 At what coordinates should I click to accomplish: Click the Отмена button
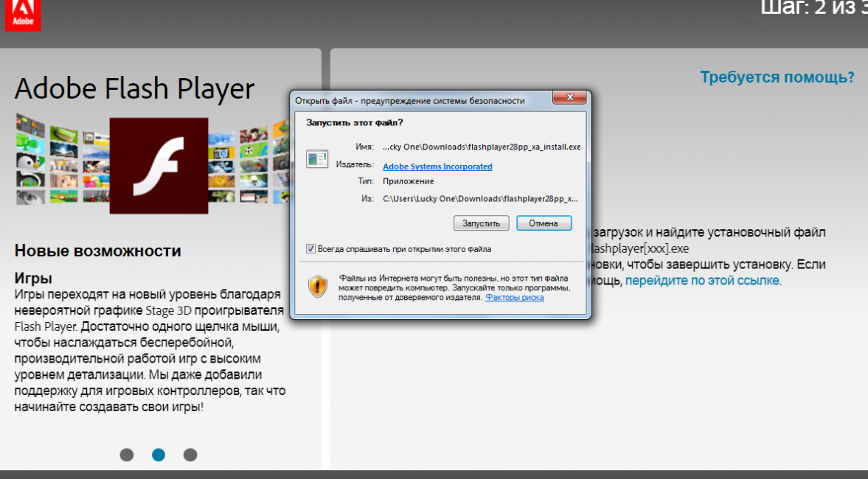click(x=544, y=223)
